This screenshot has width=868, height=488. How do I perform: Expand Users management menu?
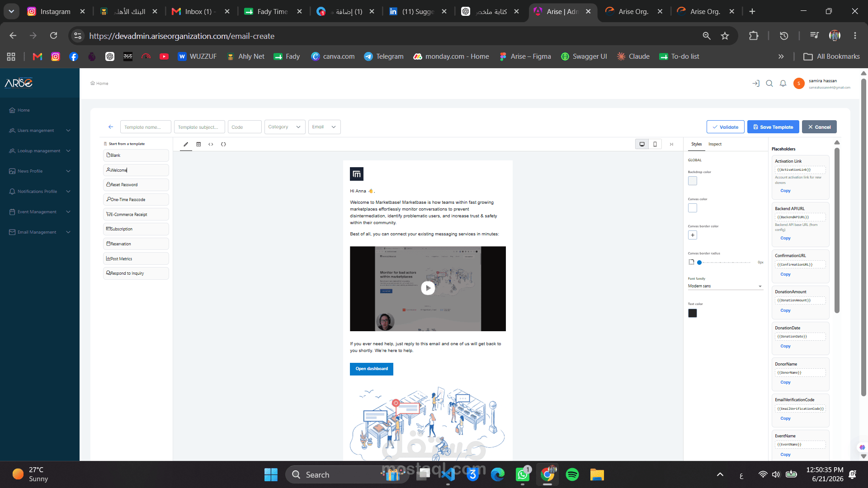pos(40,131)
